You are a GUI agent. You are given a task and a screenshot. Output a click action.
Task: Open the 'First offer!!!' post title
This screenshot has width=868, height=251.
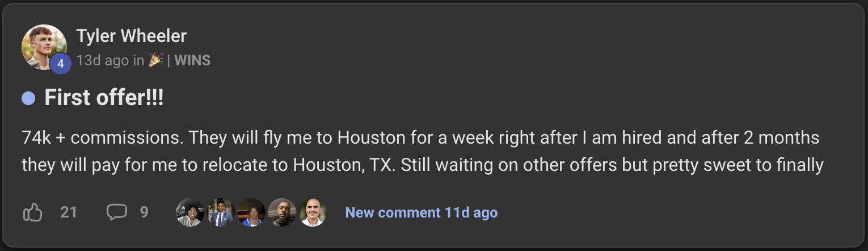pos(104,98)
